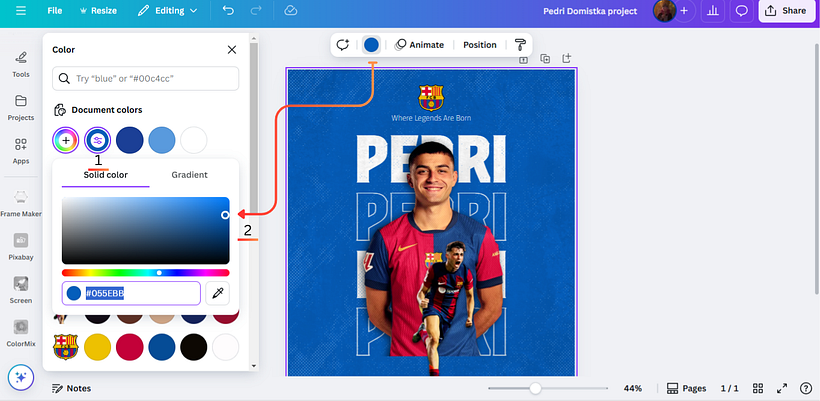Select the off-white Barcelona palette swatch
Screen dimensions: 820x401
coord(225,347)
